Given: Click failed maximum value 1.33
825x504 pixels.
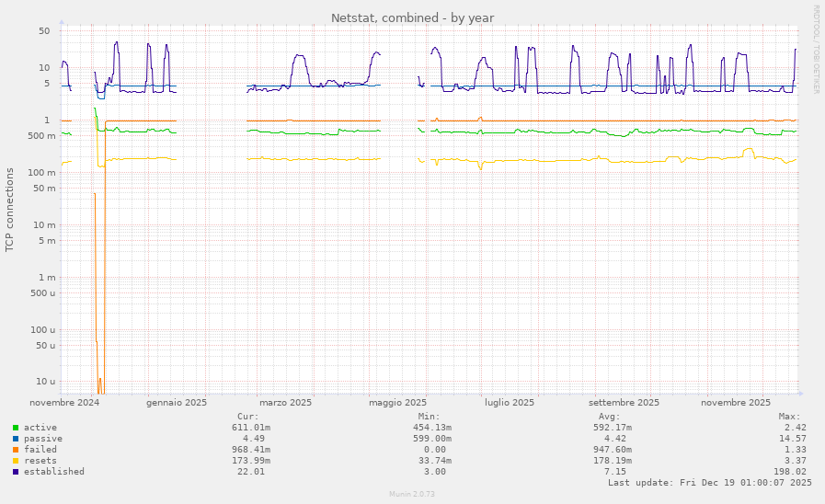Looking at the screenshot, I should click(x=796, y=450).
